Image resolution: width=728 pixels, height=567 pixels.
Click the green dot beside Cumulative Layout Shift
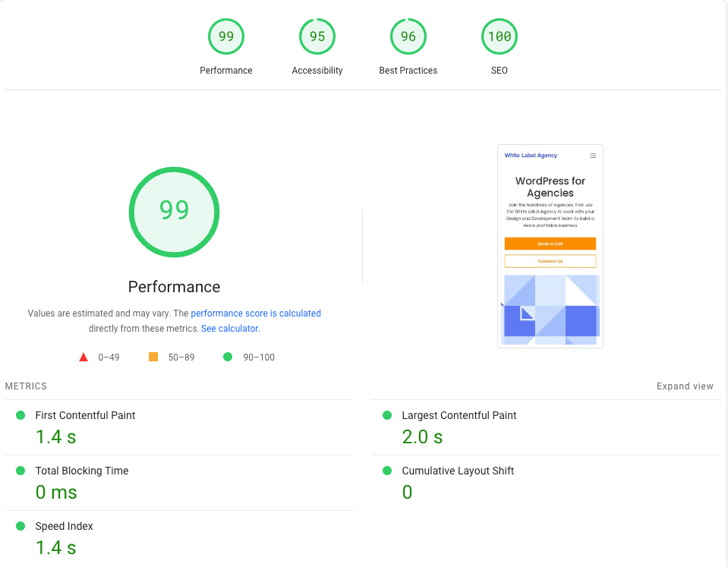pyautogui.click(x=387, y=471)
